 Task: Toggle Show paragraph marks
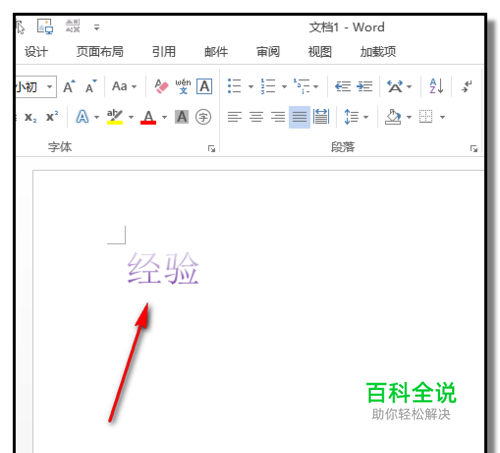[x=467, y=86]
